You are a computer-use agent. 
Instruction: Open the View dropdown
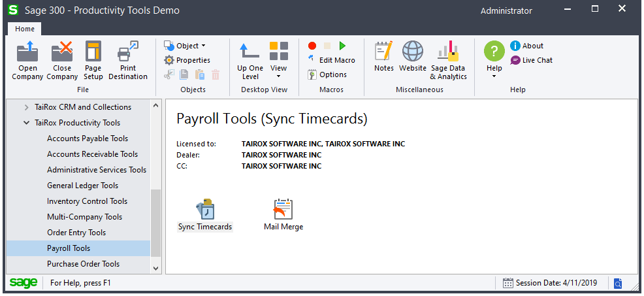pos(278,60)
